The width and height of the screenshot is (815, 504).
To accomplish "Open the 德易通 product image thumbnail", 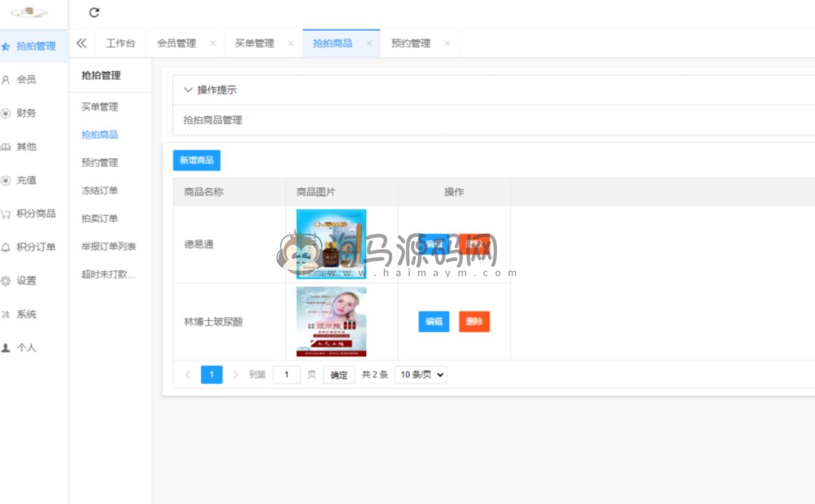I will (x=331, y=244).
